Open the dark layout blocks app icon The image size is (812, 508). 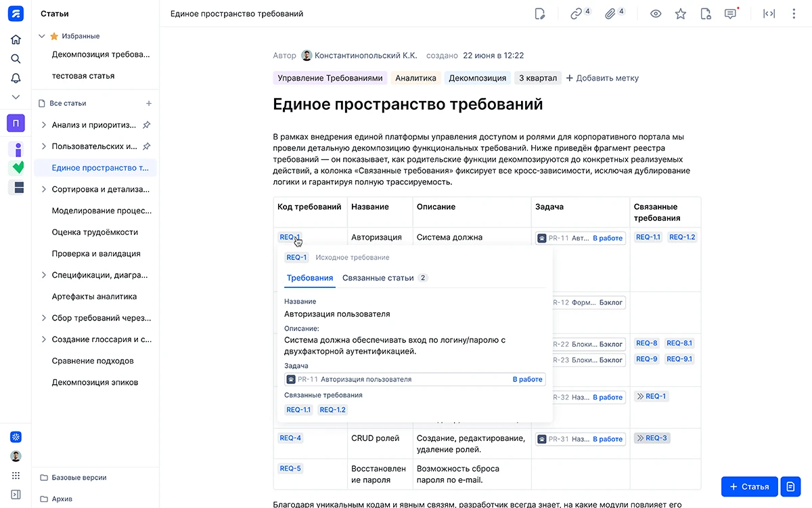18,187
